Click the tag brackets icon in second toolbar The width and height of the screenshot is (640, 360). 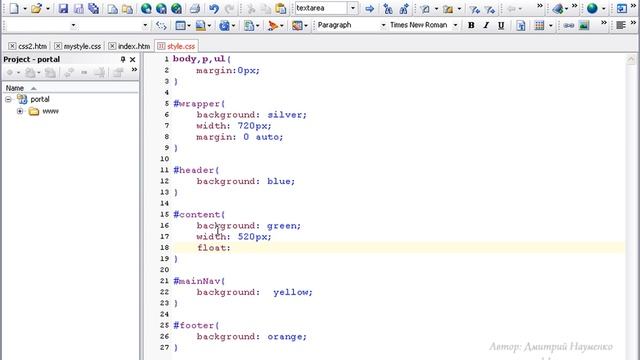[x=161, y=26]
